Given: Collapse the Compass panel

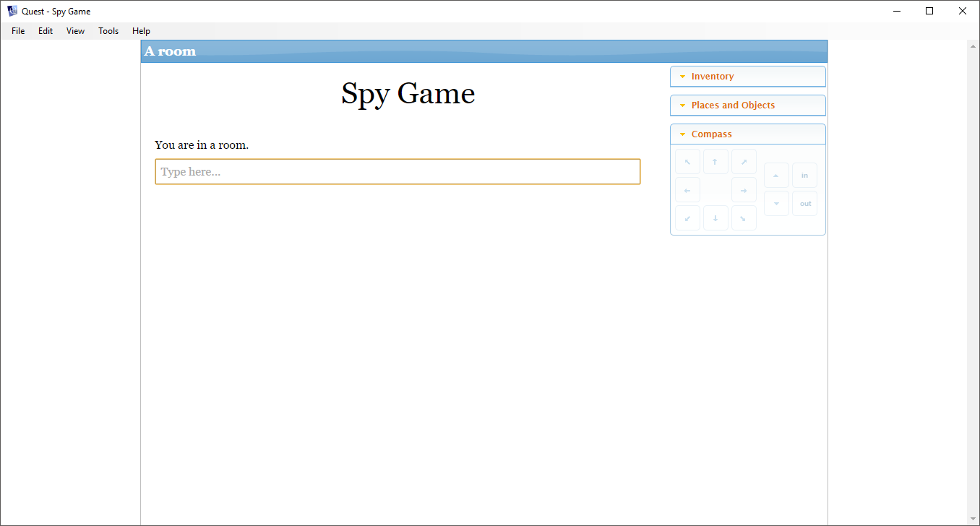Looking at the screenshot, I should tap(748, 134).
